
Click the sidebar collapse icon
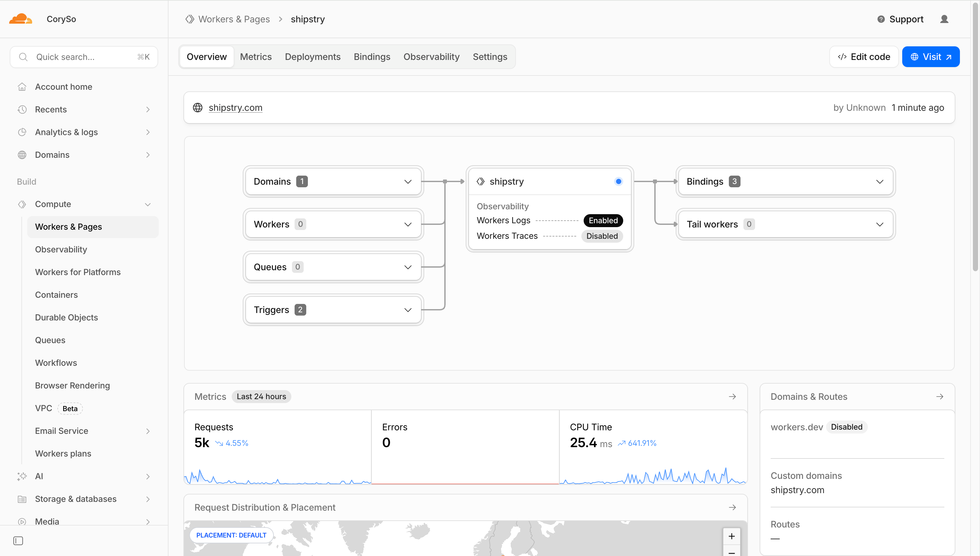18,541
